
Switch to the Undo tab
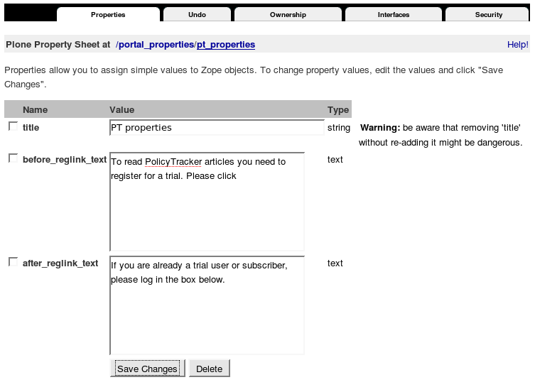(x=197, y=14)
